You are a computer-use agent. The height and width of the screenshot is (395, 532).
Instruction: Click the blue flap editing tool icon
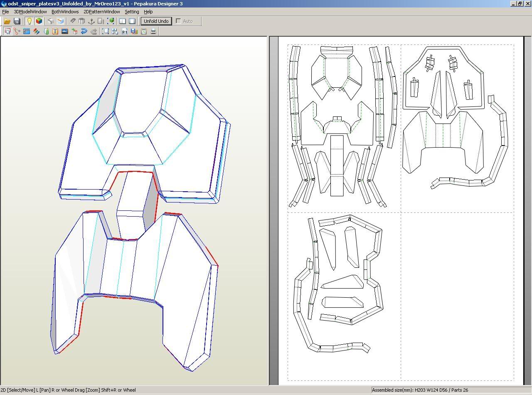pos(27,31)
